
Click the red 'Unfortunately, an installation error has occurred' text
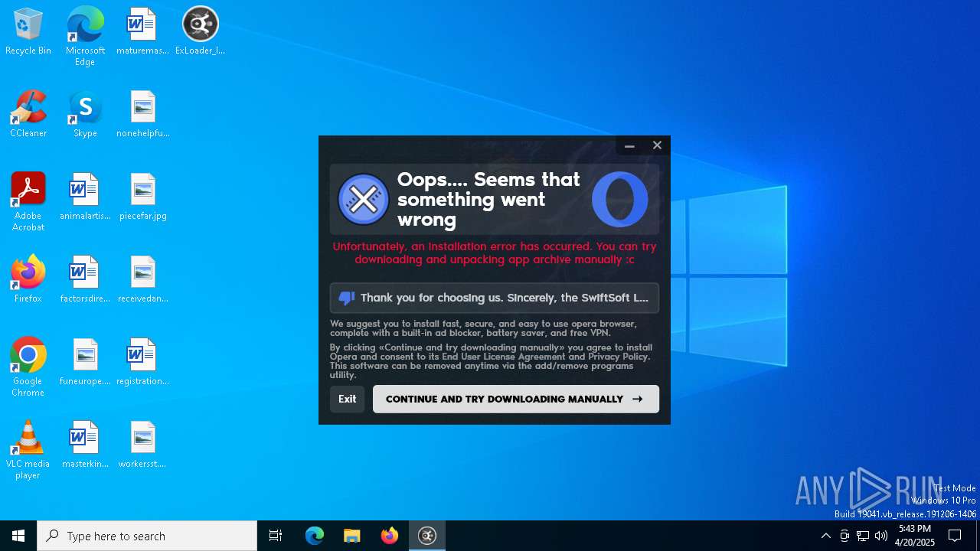495,253
